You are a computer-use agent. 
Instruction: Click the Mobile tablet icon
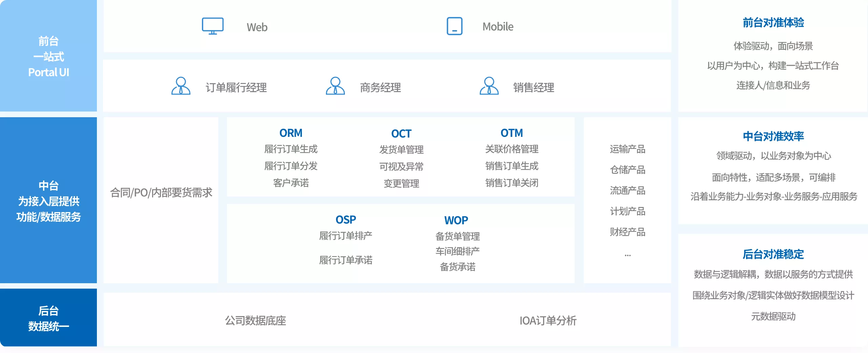pyautogui.click(x=454, y=26)
